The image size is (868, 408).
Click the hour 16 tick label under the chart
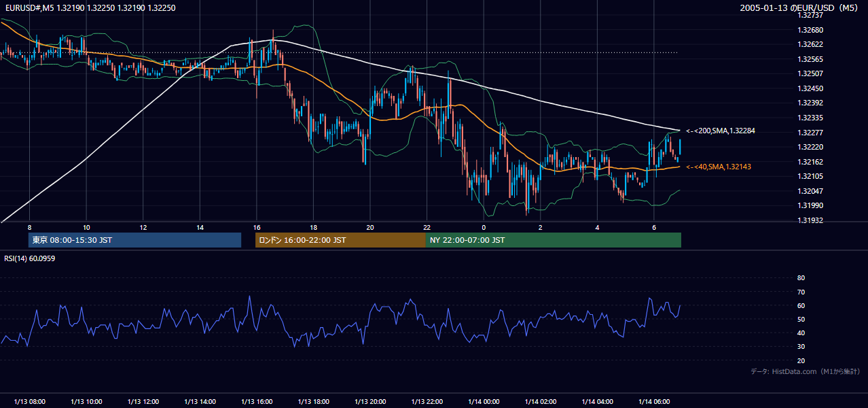256,227
